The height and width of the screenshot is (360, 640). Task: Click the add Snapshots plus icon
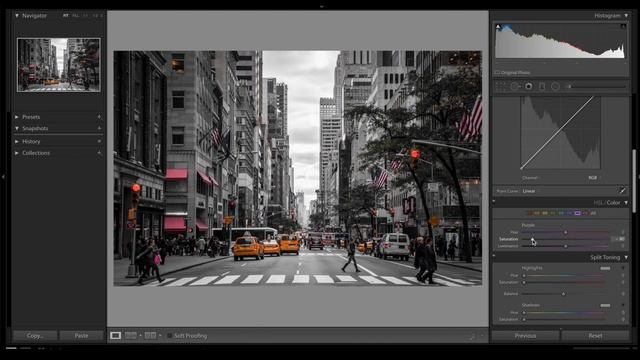[x=99, y=128]
